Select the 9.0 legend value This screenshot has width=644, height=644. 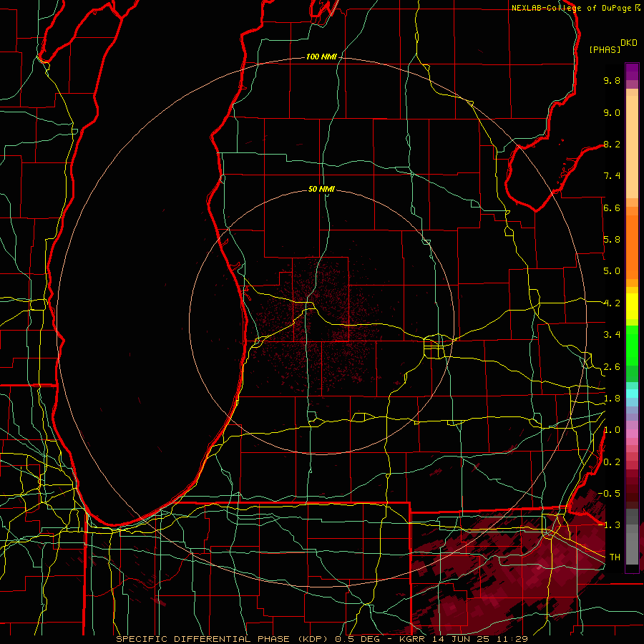(x=612, y=112)
